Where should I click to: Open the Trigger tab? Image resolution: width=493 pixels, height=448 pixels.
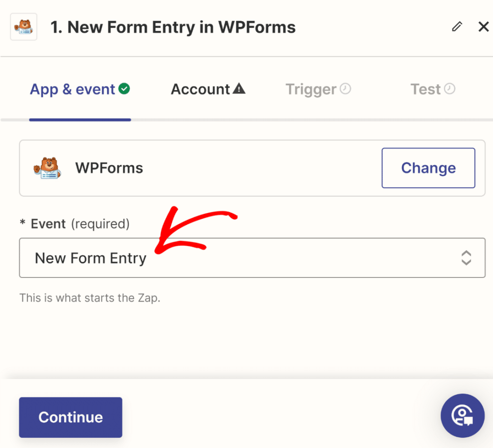(311, 89)
